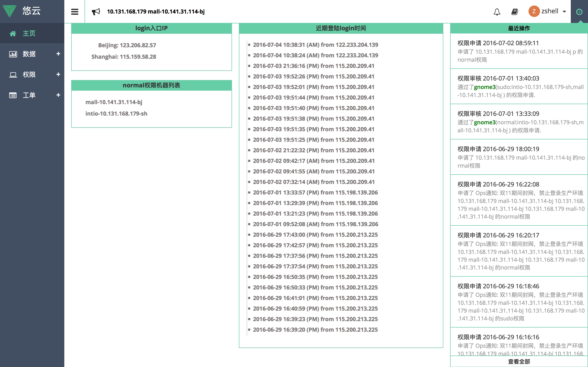
Task: Click the green gnome3 link dated 13:40:03
Action: coord(484,87)
